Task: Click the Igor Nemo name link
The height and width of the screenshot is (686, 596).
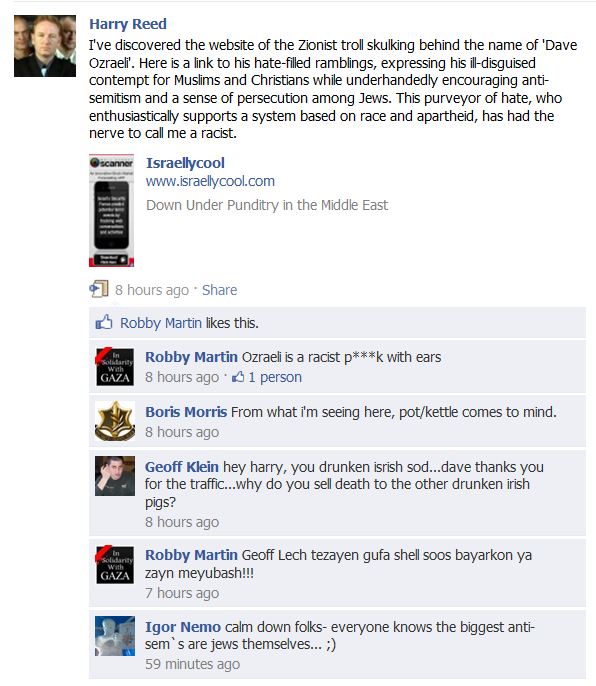Action: (x=183, y=627)
